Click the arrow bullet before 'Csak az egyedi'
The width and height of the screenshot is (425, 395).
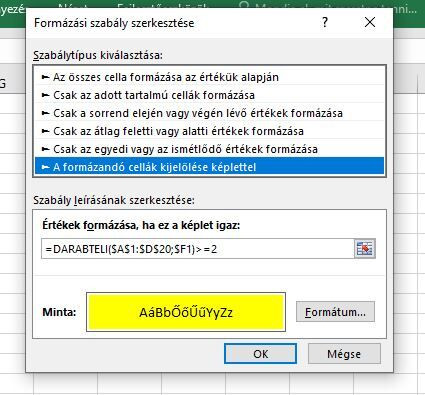45,149
